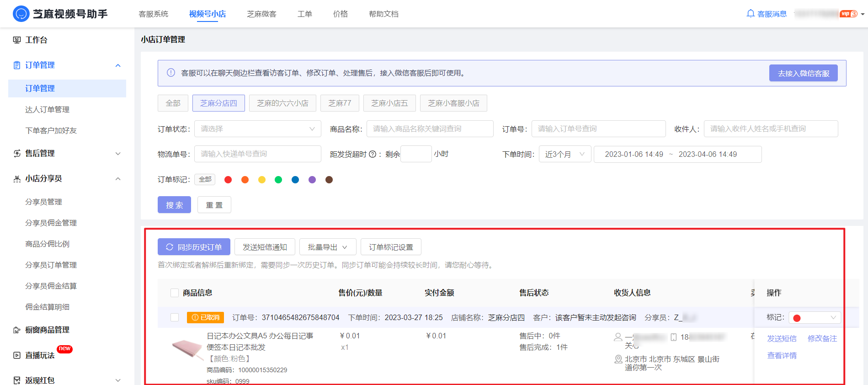This screenshot has height=385, width=868.
Task: Click the recipient person icon
Action: point(618,337)
